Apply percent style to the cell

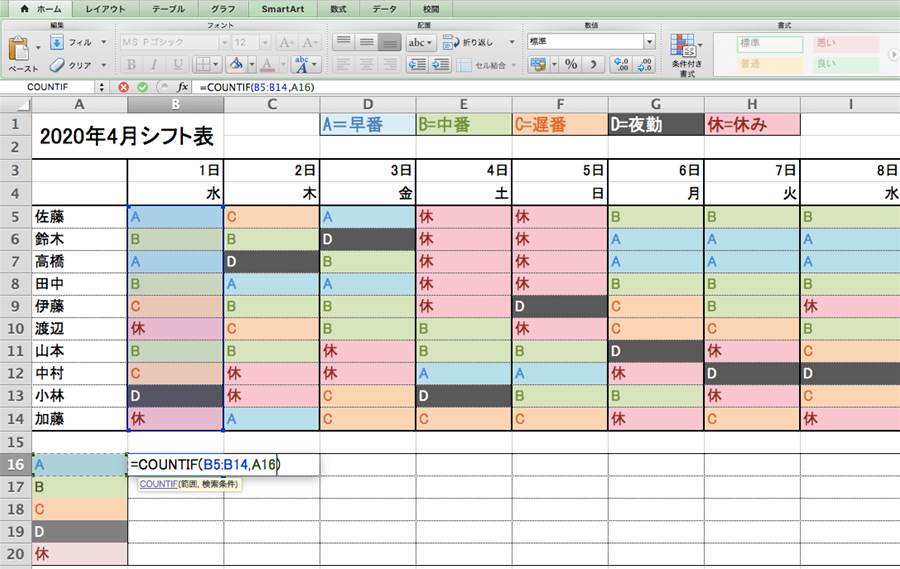point(571,64)
